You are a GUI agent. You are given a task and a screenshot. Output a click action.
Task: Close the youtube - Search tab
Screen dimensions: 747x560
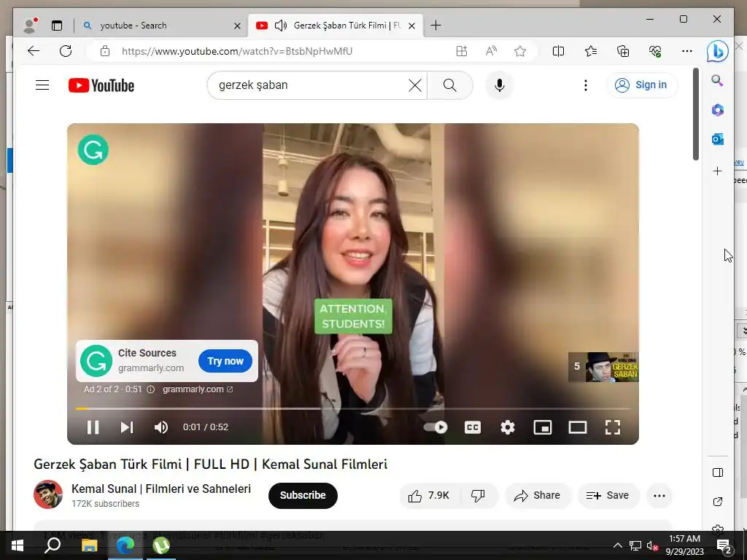point(237,26)
